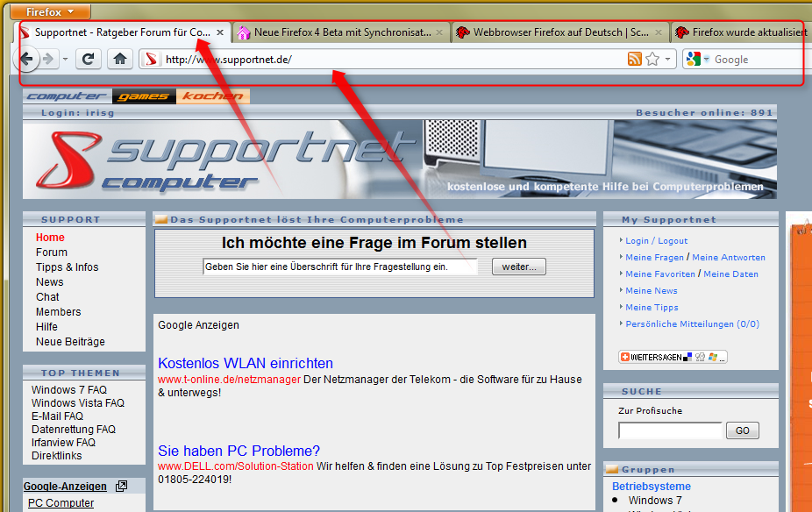The height and width of the screenshot is (512, 812).
Task: Click into the Google search box
Action: (760, 59)
